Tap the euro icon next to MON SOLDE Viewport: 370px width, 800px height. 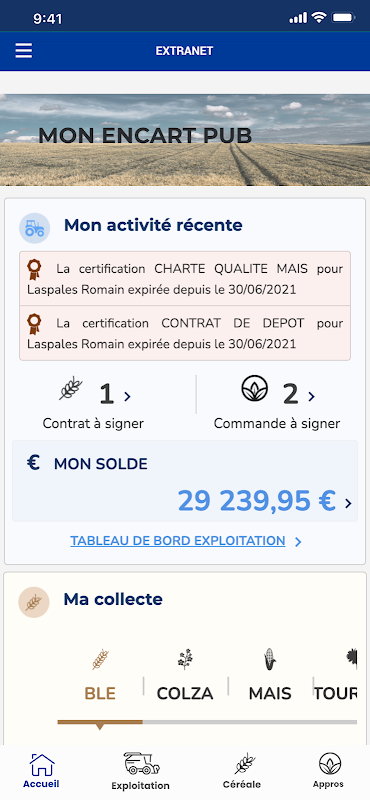[x=33, y=463]
